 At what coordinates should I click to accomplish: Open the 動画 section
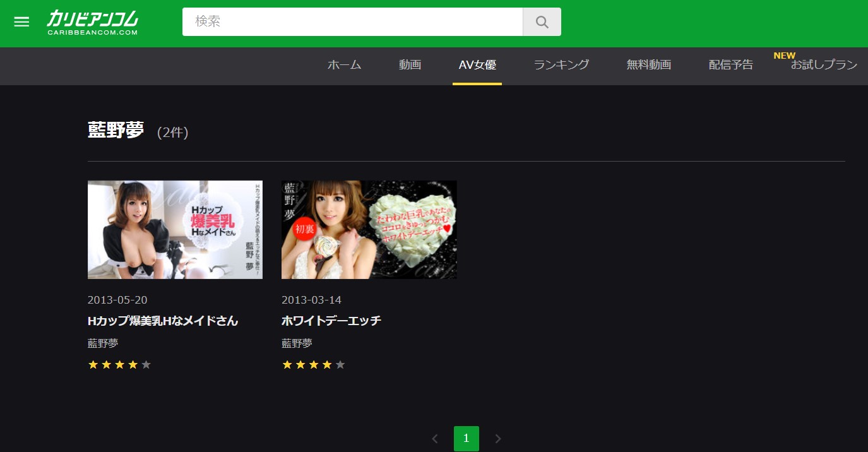coord(410,65)
